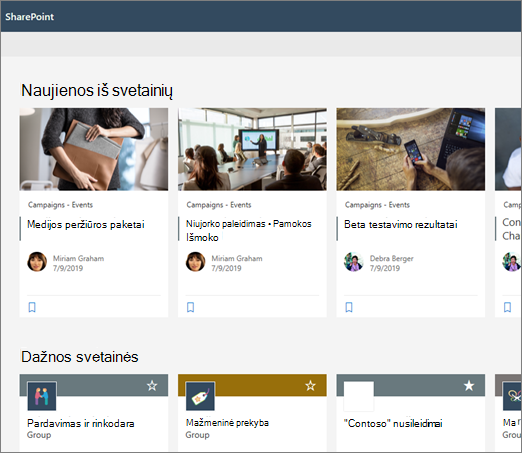The height and width of the screenshot is (453, 522).
Task: Click the conference room presentation thumbnail
Action: [252, 149]
